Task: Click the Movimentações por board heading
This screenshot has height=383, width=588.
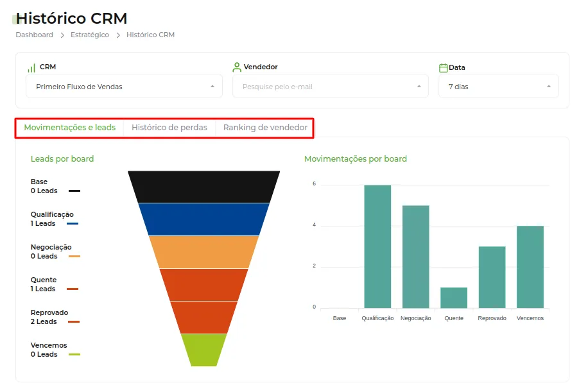Action: [356, 159]
